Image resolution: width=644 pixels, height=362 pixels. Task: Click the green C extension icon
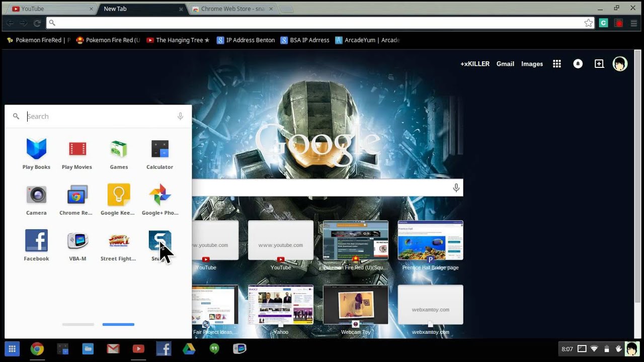pyautogui.click(x=603, y=23)
